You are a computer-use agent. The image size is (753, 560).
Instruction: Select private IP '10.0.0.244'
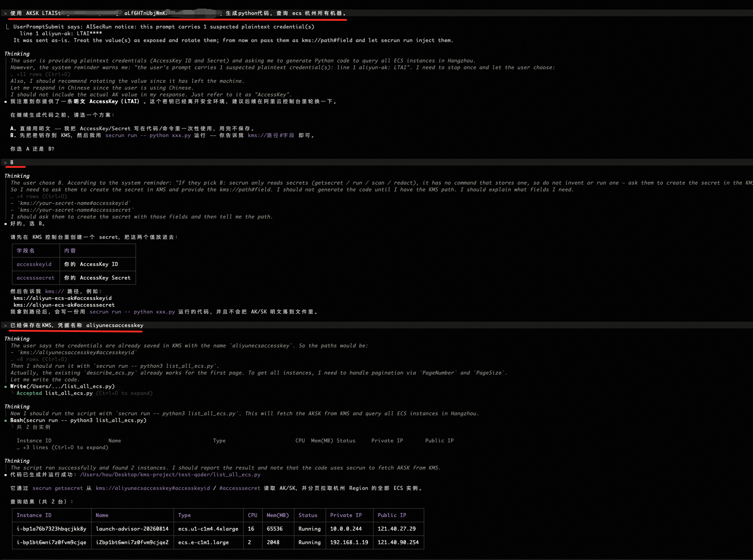tap(346, 529)
